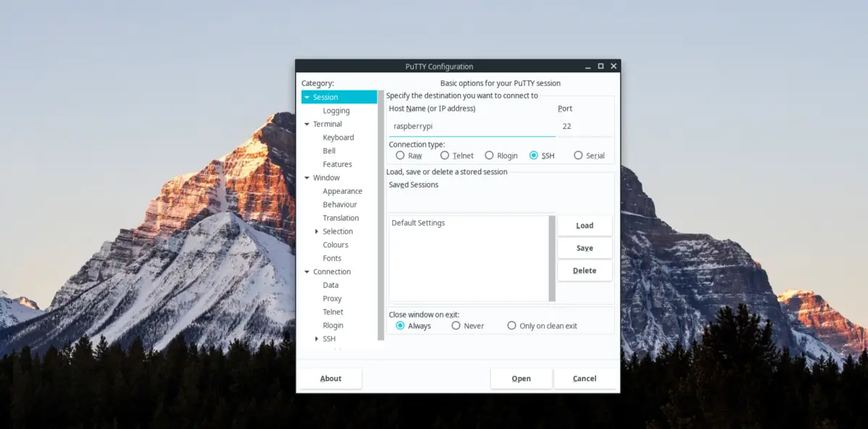Click the Saved Sessions name field
Screen dimensions: 868x429
[x=472, y=203]
